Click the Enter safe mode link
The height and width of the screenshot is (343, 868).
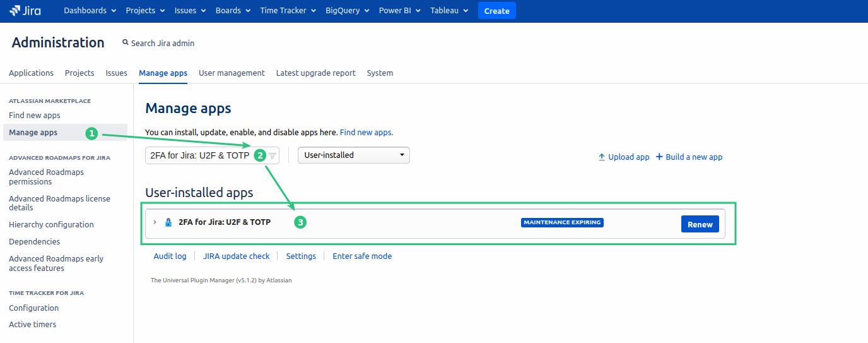362,256
